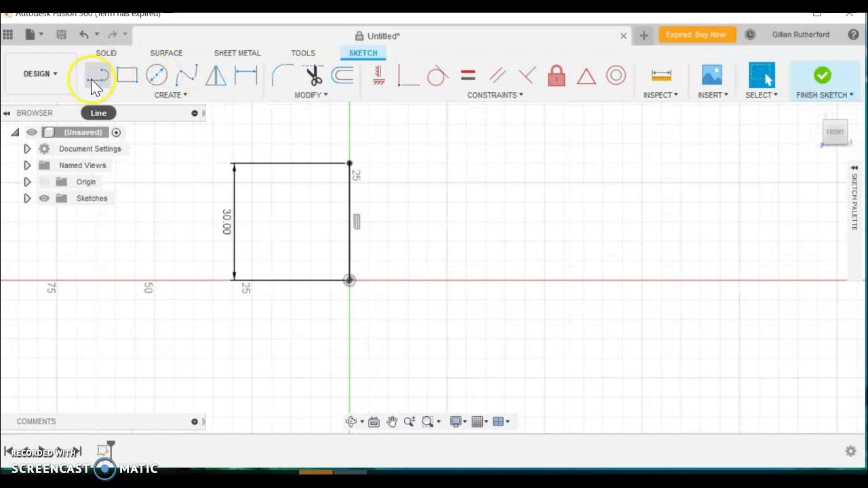This screenshot has width=868, height=488.
Task: Expand the Sketches folder node
Action: tap(27, 199)
